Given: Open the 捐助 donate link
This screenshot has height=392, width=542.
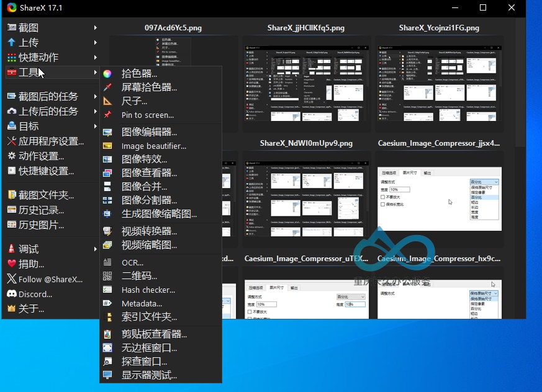Looking at the screenshot, I should [31, 264].
